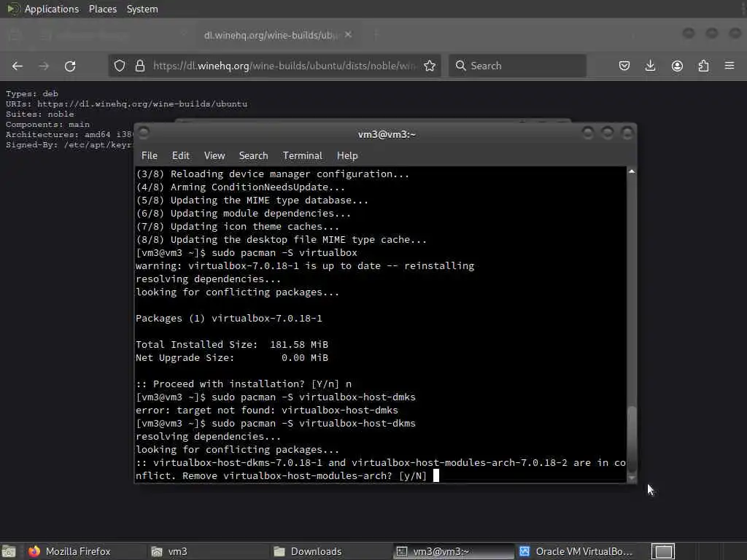Click 'Components: main' page text
The height and width of the screenshot is (560, 747).
(47, 124)
